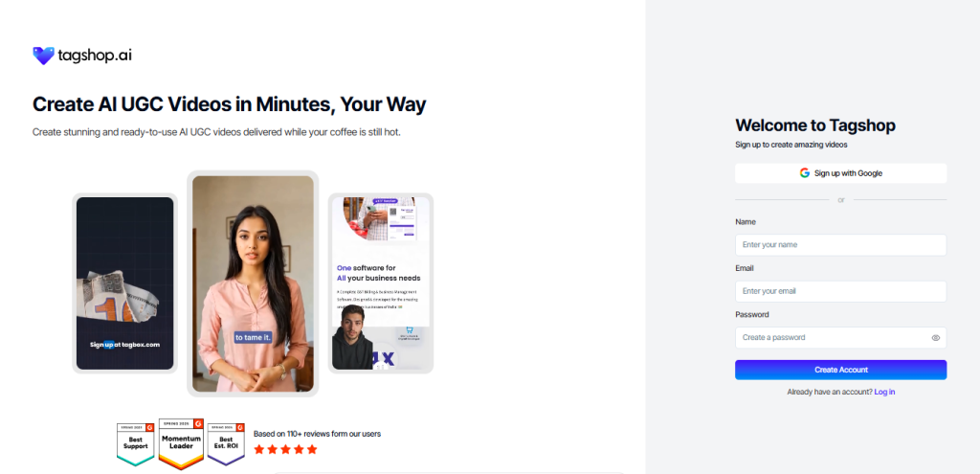
Task: Click the Best Support badge
Action: 136,444
